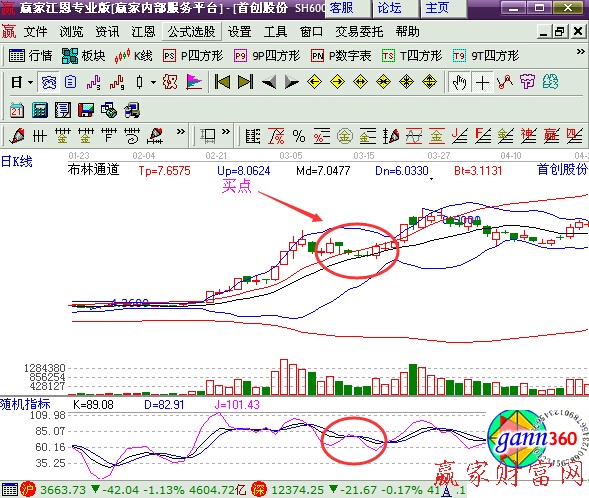Click the rectangle measure icon
The width and height of the screenshot is (589, 498).
[x=208, y=136]
